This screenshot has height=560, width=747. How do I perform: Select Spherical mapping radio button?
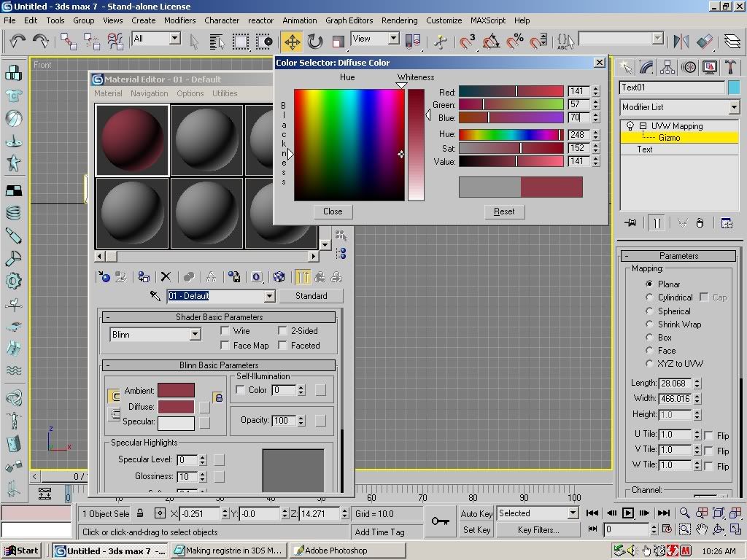(x=649, y=311)
